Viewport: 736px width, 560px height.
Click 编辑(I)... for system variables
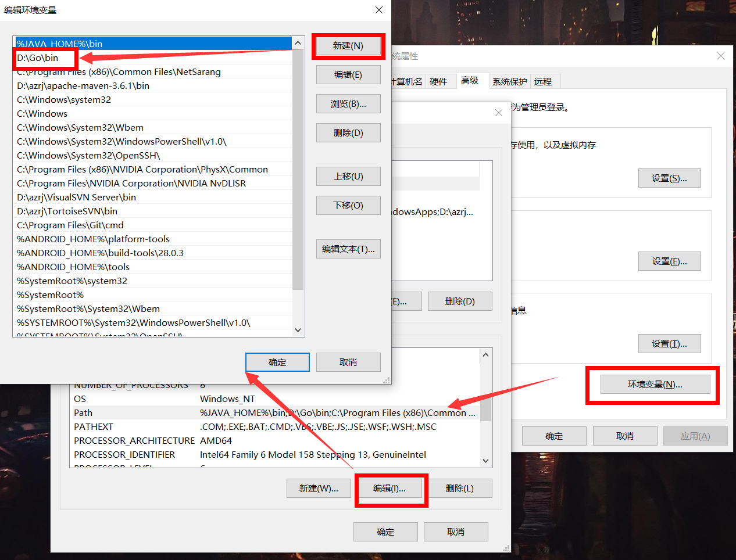[x=390, y=489]
